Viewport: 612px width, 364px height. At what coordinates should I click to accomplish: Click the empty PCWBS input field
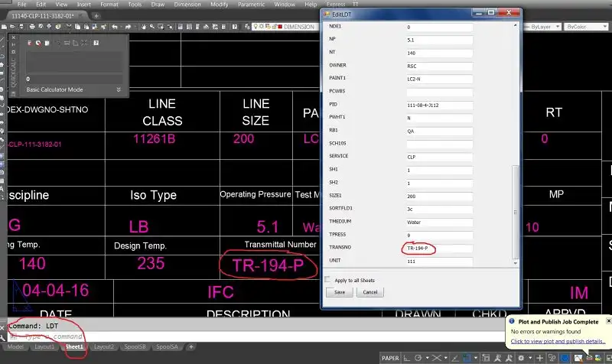[x=439, y=92]
